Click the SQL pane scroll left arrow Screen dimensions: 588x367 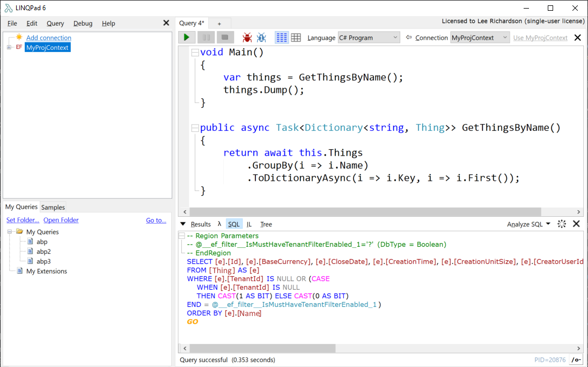point(185,348)
